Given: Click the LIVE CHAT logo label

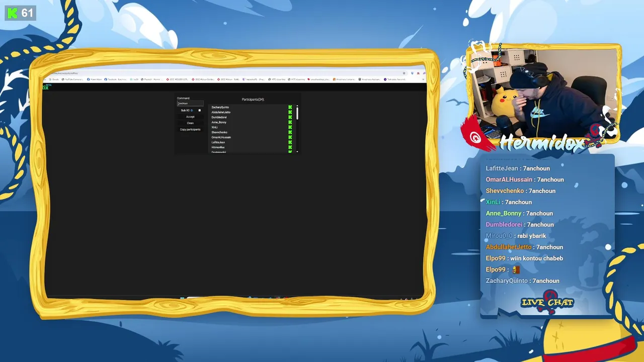Looking at the screenshot, I should coord(547,302).
